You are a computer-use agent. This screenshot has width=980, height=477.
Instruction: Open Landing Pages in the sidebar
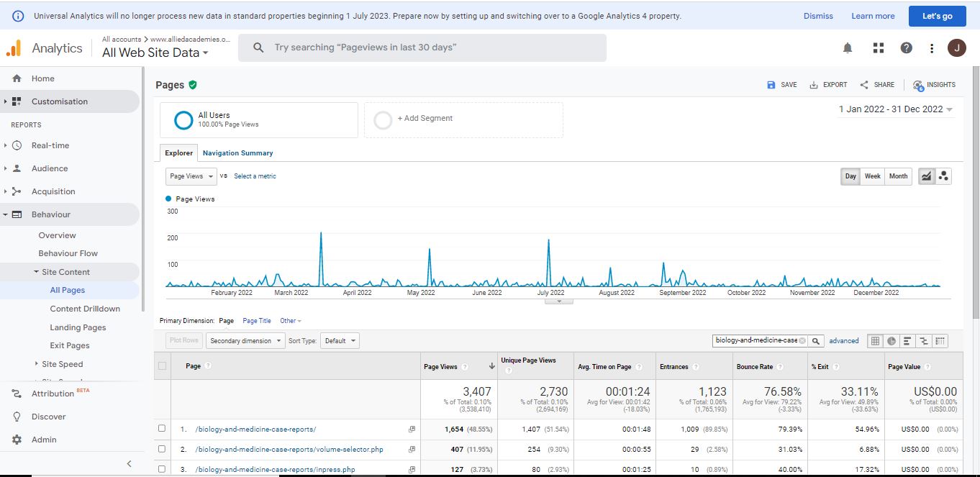tap(78, 327)
